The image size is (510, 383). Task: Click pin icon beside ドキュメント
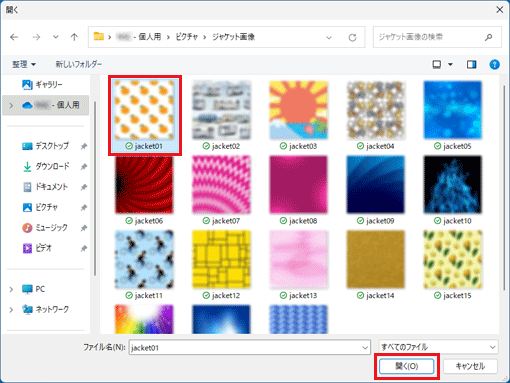84,187
